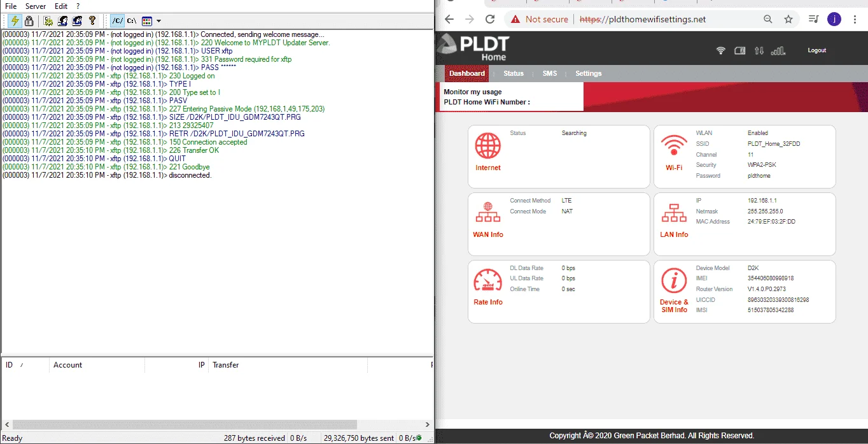Click the horizontal scrollbar in connections pane
The height and width of the screenshot is (444, 868).
(185, 424)
